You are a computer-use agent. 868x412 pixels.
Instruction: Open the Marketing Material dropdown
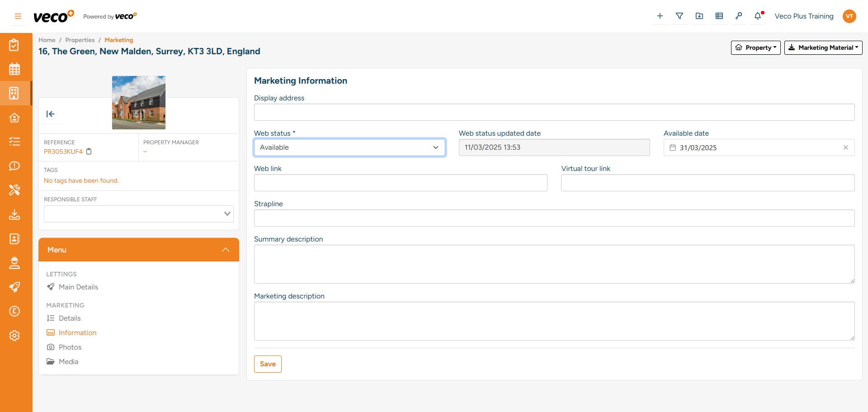point(823,47)
